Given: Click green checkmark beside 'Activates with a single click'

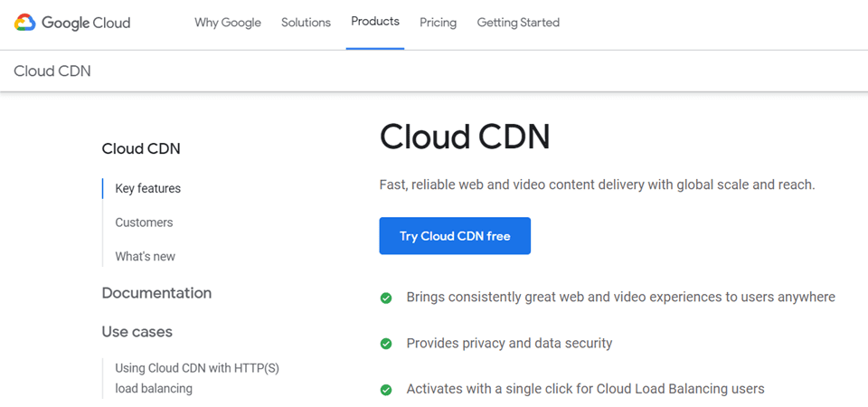Looking at the screenshot, I should pyautogui.click(x=386, y=390).
